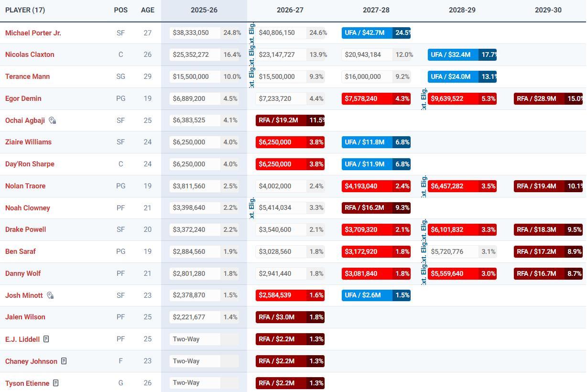Click Egor Demin's red $9,639,522 option cell

tap(453, 99)
